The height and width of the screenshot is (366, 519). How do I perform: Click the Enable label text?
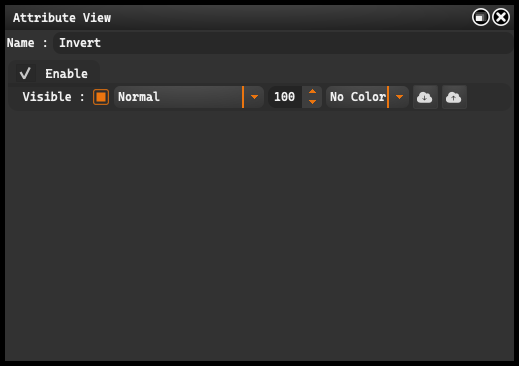pos(66,74)
